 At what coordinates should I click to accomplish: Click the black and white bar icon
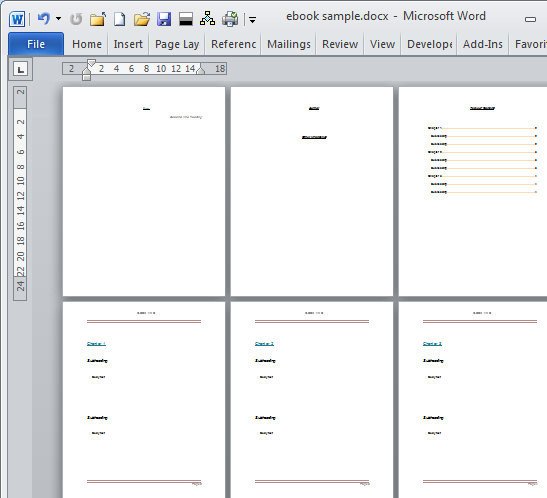click(186, 19)
